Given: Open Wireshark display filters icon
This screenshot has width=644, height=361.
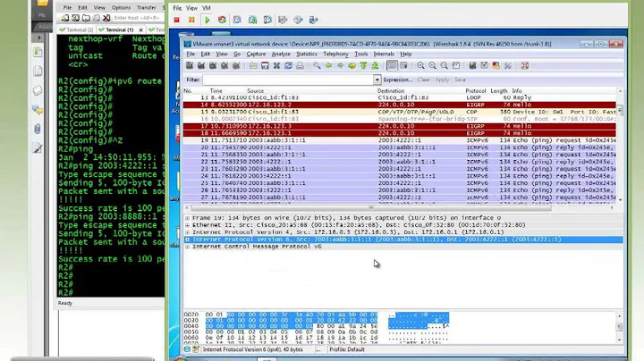Looking at the screenshot, I should coord(484,65).
